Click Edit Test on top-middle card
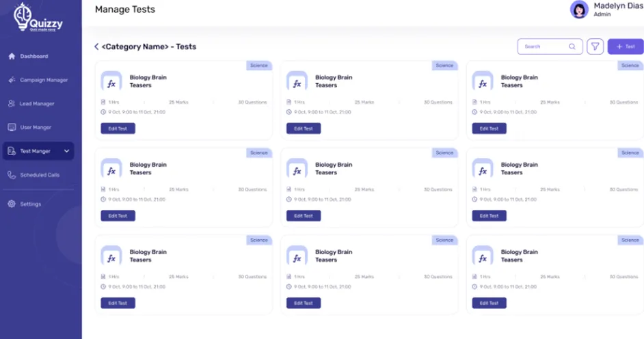644x339 pixels. point(304,128)
